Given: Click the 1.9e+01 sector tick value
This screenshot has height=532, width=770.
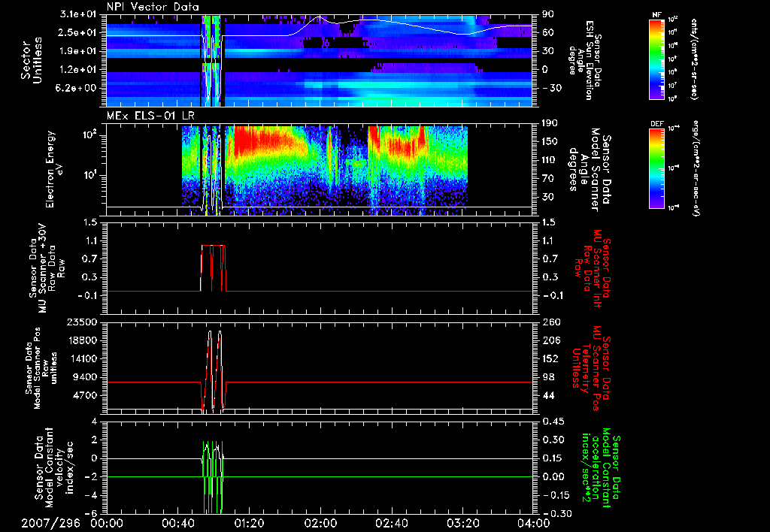Looking at the screenshot, I should 80,51.
